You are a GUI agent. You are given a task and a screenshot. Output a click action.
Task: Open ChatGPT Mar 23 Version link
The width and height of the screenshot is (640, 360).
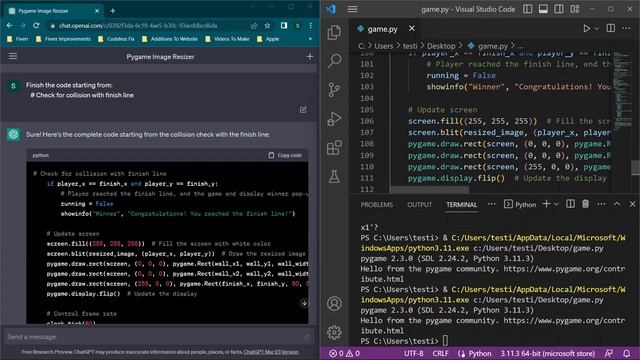coord(271,352)
